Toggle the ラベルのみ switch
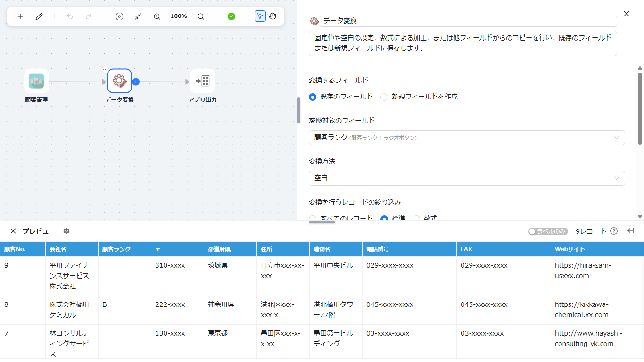Image resolution: width=644 pixels, height=362 pixels. pyautogui.click(x=548, y=231)
